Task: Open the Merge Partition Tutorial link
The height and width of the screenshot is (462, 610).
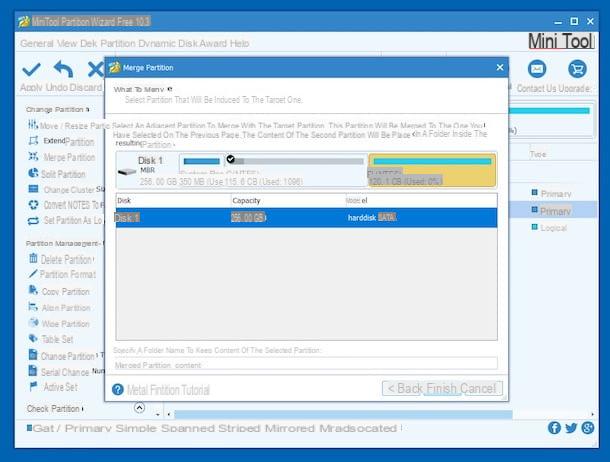Action: point(168,390)
